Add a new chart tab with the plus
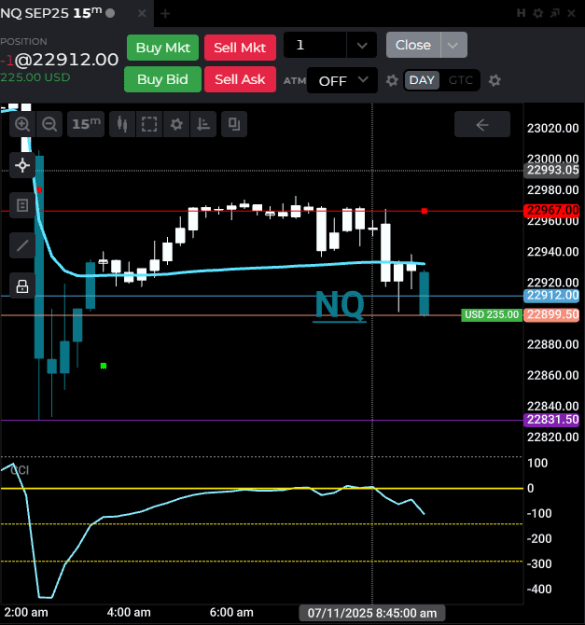 point(165,14)
